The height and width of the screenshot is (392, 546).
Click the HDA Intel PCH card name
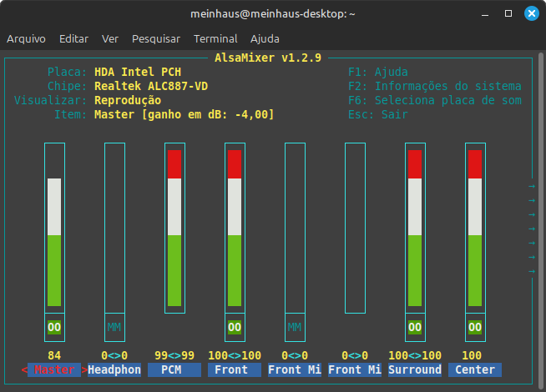(x=138, y=72)
